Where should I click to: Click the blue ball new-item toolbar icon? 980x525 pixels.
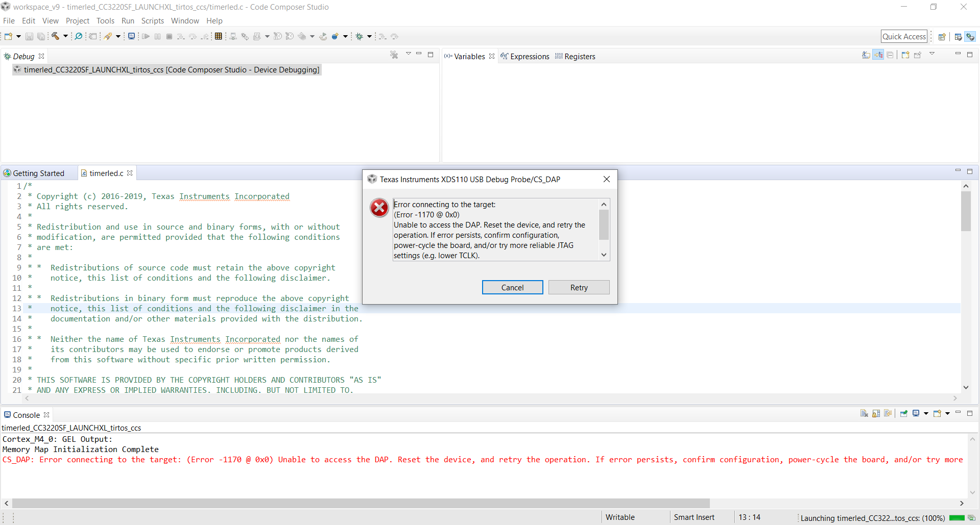click(335, 36)
